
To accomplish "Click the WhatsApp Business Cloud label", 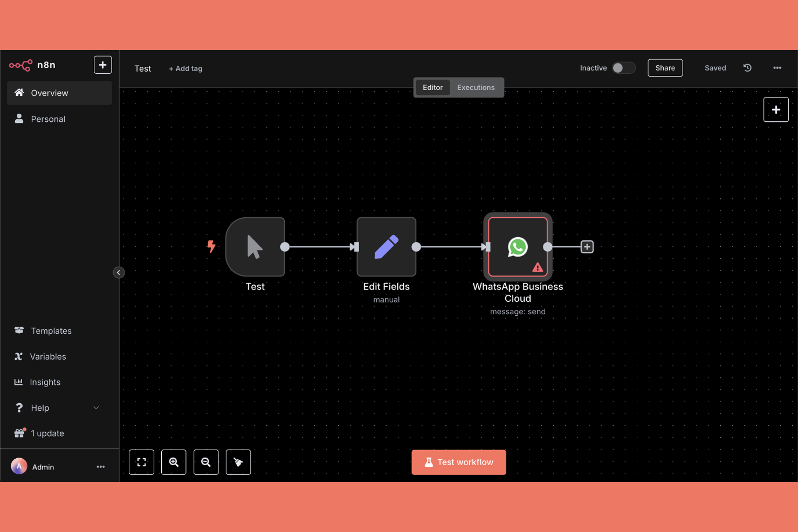I will tap(518, 293).
